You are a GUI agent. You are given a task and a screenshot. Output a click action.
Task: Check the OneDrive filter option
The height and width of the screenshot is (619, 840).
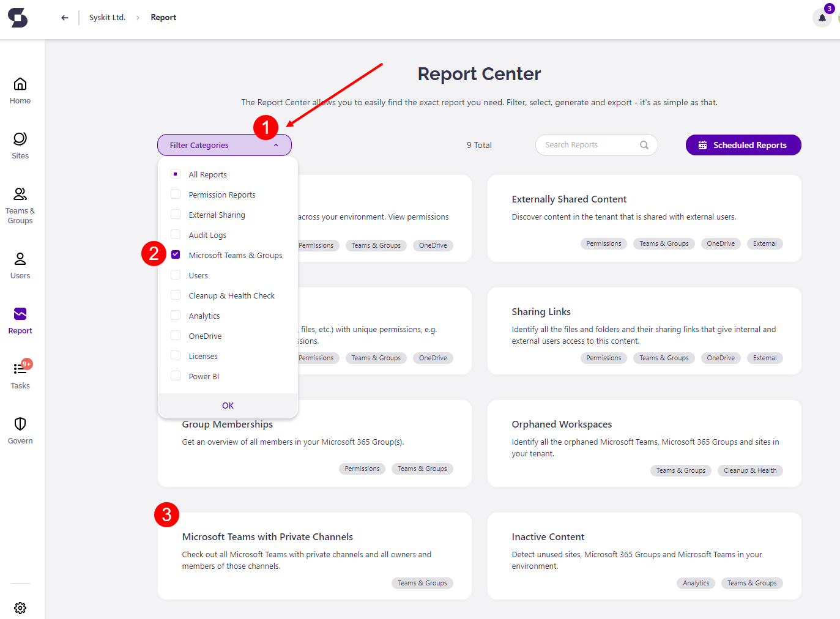(x=176, y=335)
